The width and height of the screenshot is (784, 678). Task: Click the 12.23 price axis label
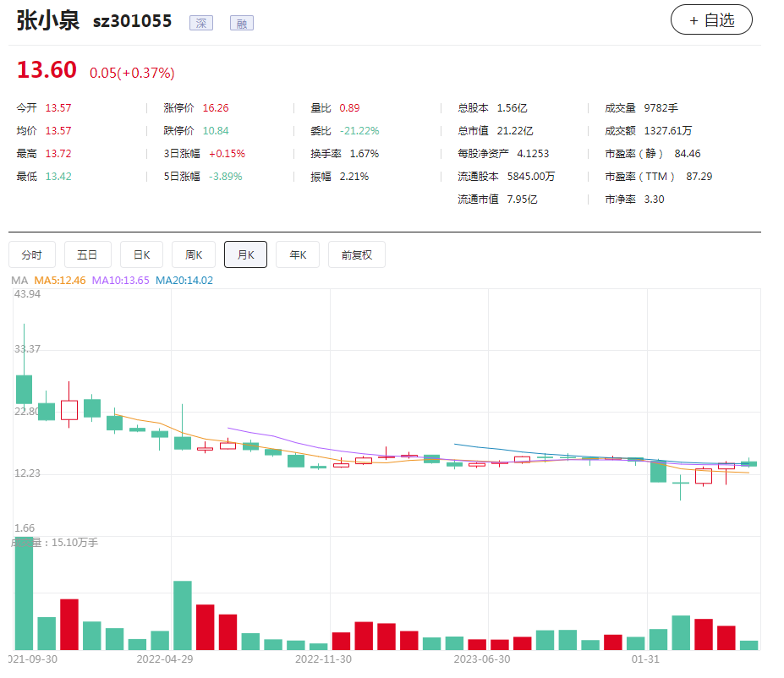pos(28,473)
